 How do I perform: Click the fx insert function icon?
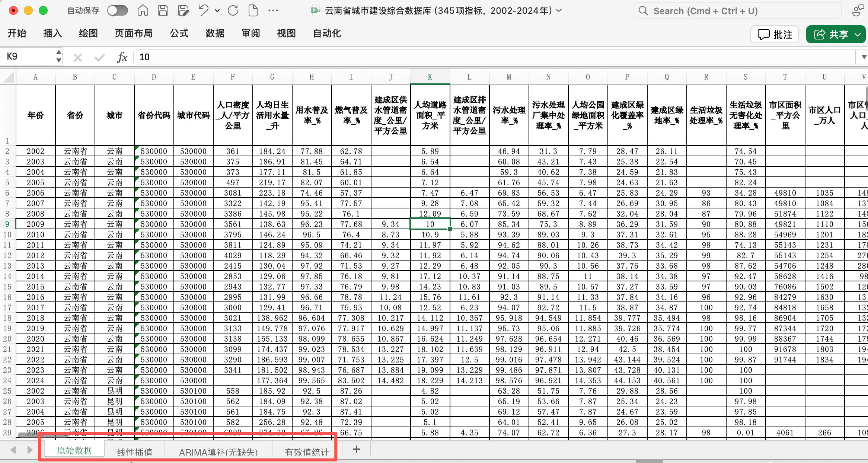(122, 57)
